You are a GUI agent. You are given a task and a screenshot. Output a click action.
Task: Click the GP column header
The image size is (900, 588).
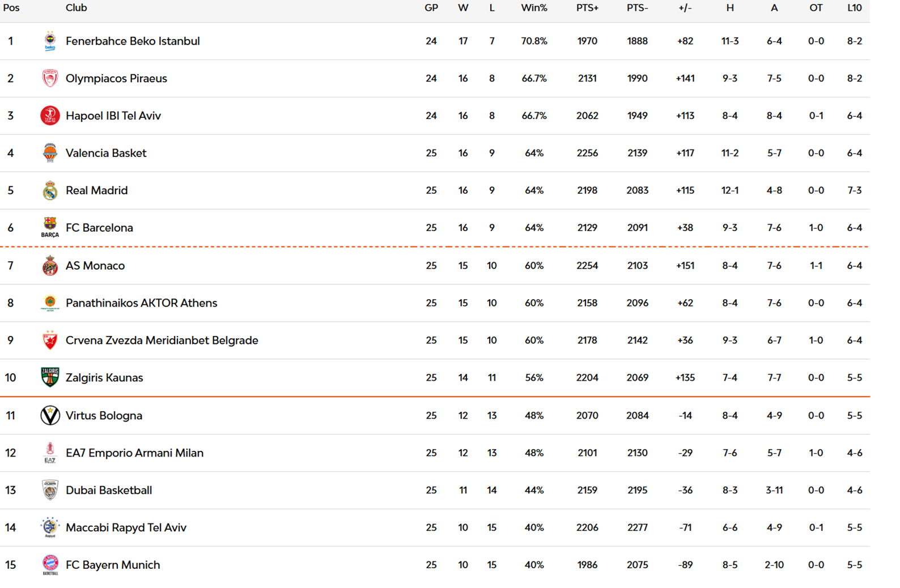pos(431,8)
